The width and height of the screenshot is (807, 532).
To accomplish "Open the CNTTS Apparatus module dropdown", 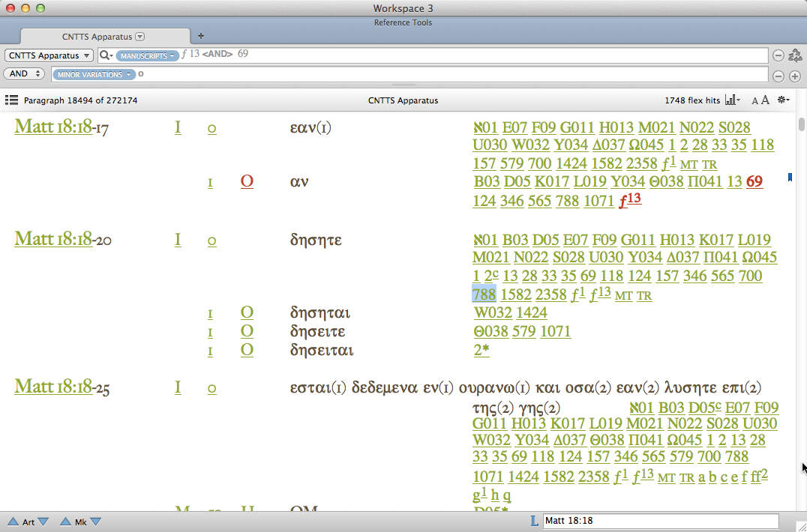I will point(49,55).
